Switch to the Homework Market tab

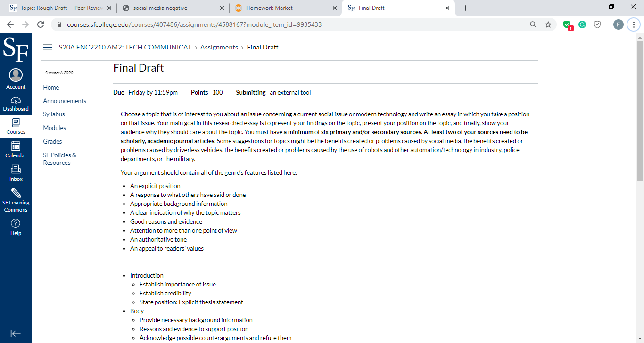click(286, 8)
